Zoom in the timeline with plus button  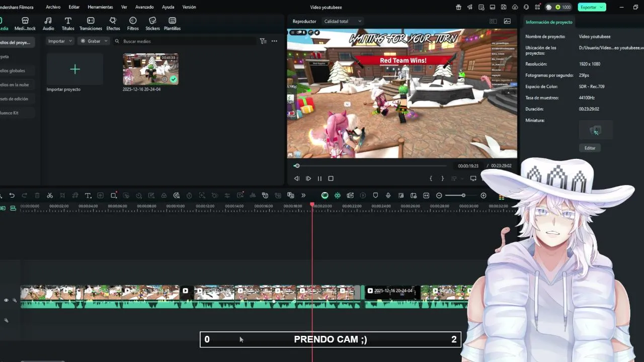click(x=484, y=196)
